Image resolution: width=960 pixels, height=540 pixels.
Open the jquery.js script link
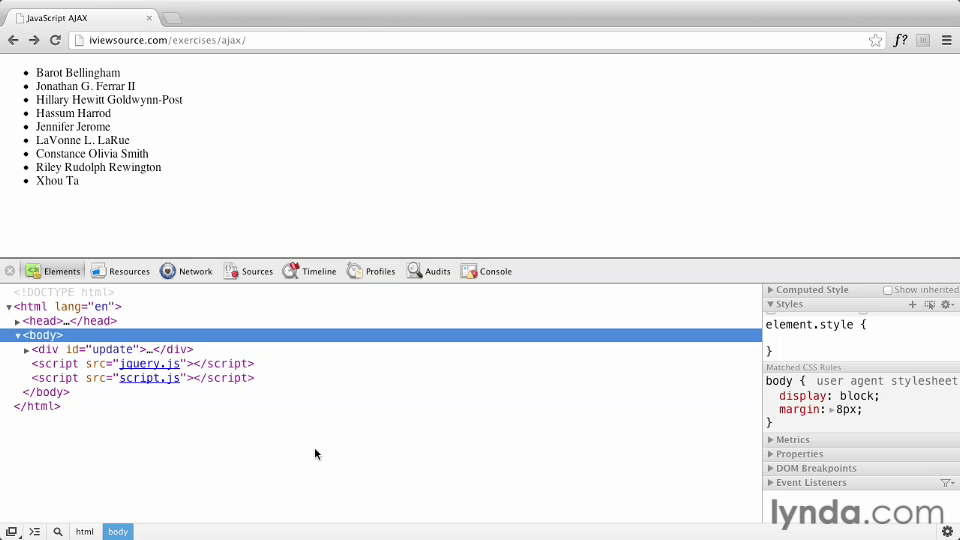point(149,364)
